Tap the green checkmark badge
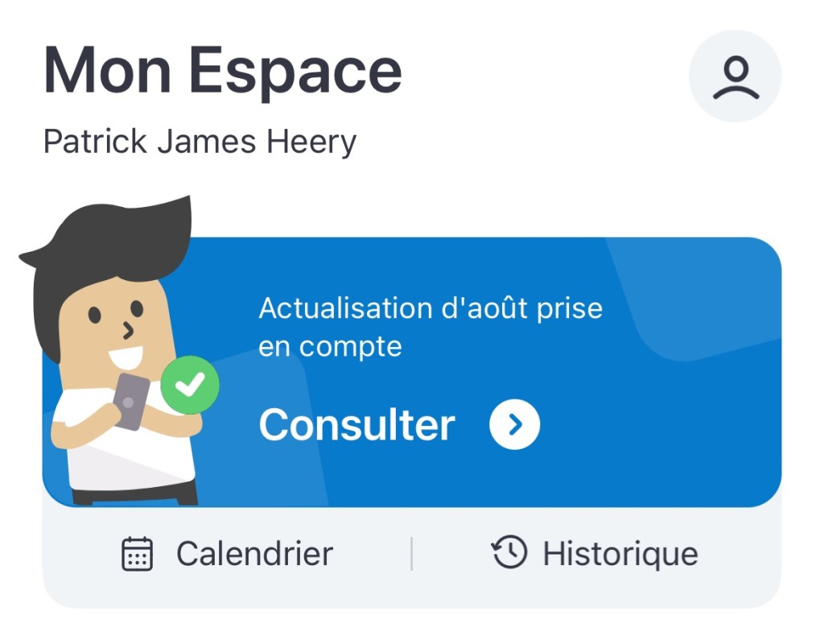The image size is (824, 644). 190,386
